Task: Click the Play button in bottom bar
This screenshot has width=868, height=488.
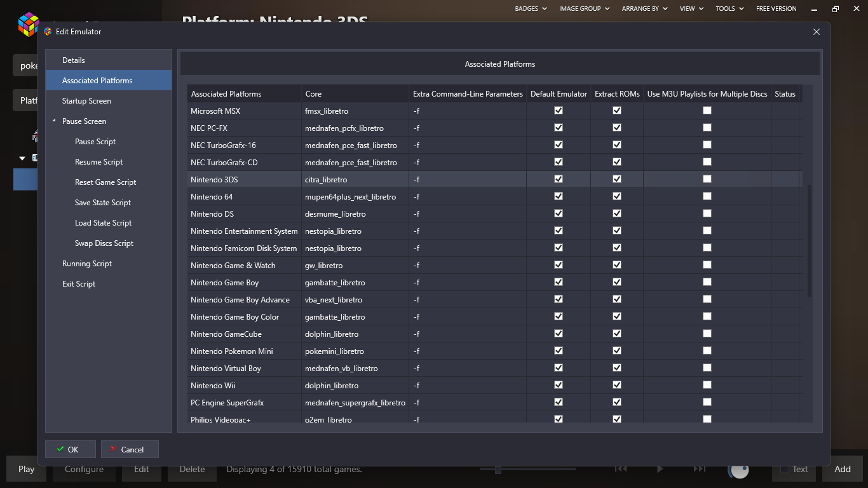Action: coord(27,469)
